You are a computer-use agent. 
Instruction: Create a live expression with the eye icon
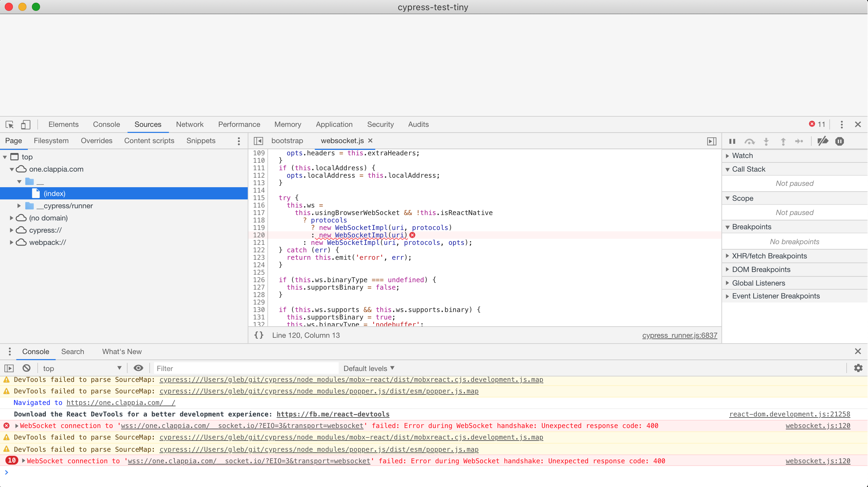pyautogui.click(x=138, y=368)
